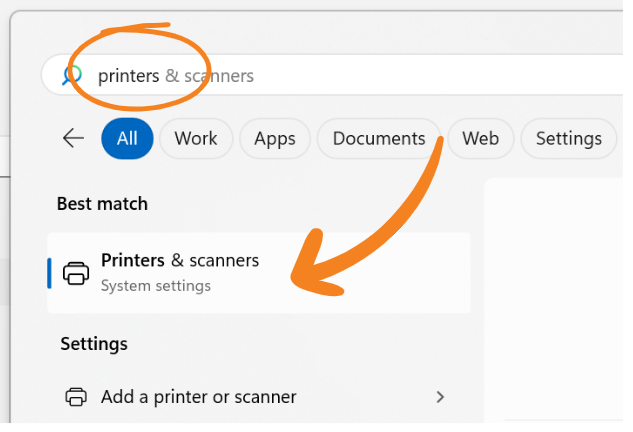Switch to the Settings filter tab
This screenshot has height=432, width=633.
pos(569,138)
